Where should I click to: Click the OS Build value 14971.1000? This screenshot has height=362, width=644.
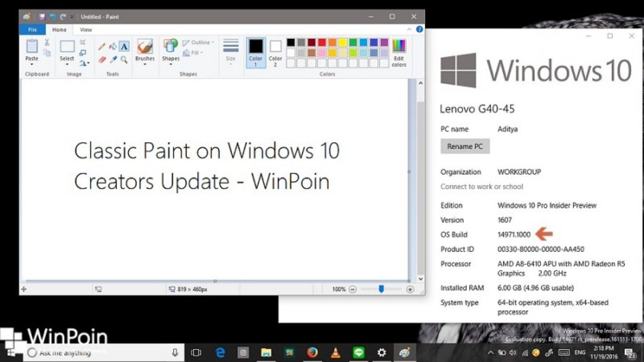point(514,234)
